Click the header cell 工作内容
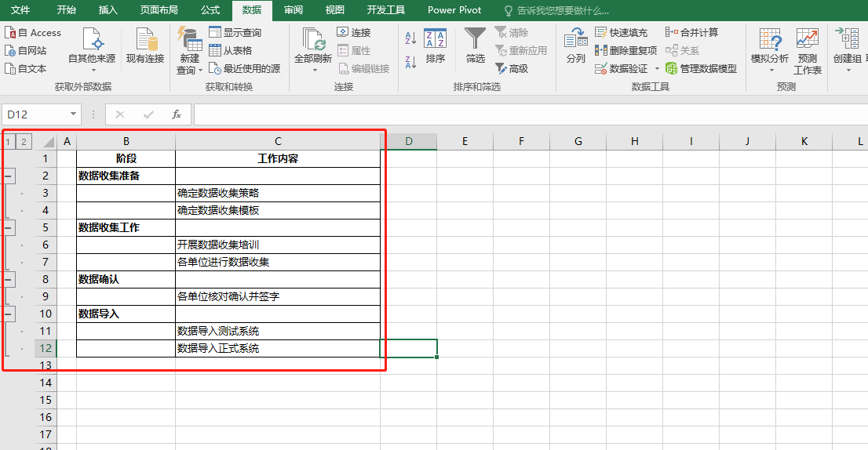Image resolution: width=868 pixels, height=450 pixels. click(x=278, y=158)
